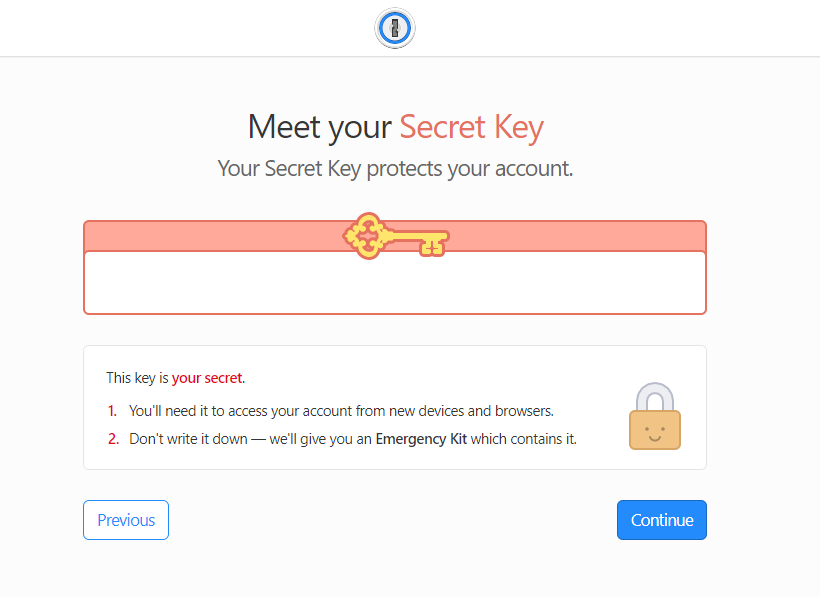Click list item 'Don't write it down'
This screenshot has height=597, width=820.
352,439
